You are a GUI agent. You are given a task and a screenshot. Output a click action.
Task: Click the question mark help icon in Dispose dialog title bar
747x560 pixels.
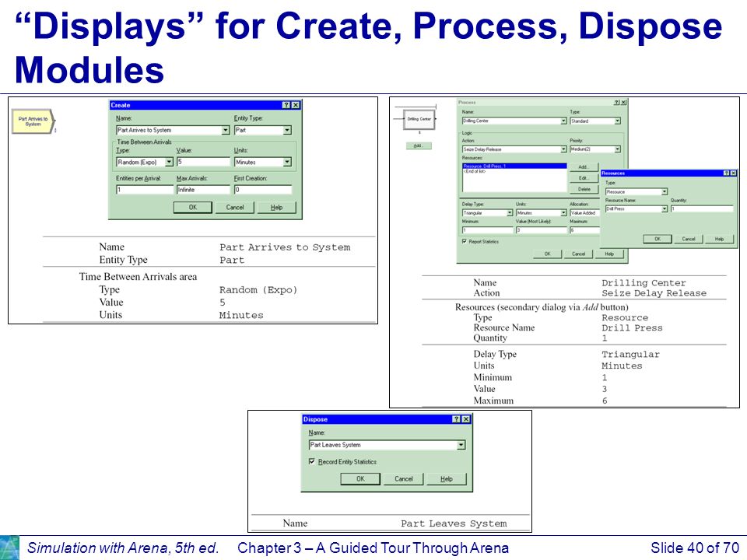click(x=457, y=419)
